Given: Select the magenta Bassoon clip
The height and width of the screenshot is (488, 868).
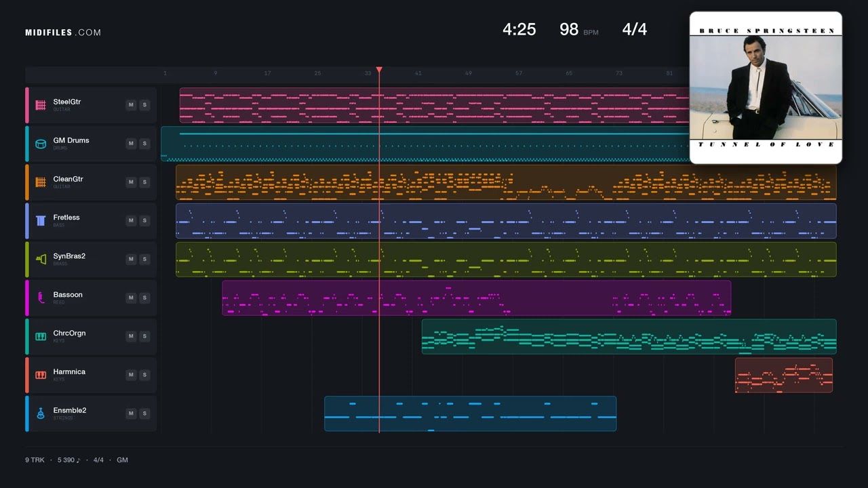Looking at the screenshot, I should 477,298.
